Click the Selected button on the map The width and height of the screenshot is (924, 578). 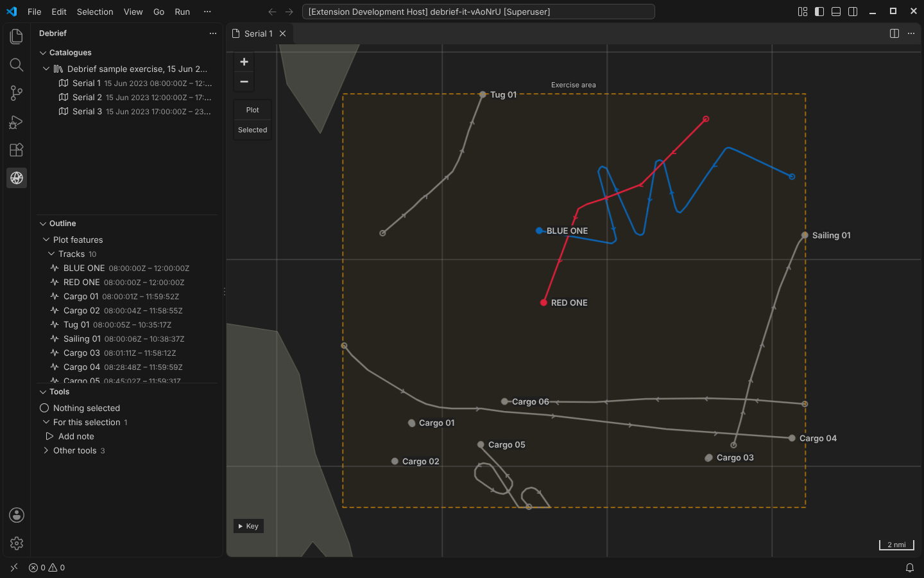(253, 130)
